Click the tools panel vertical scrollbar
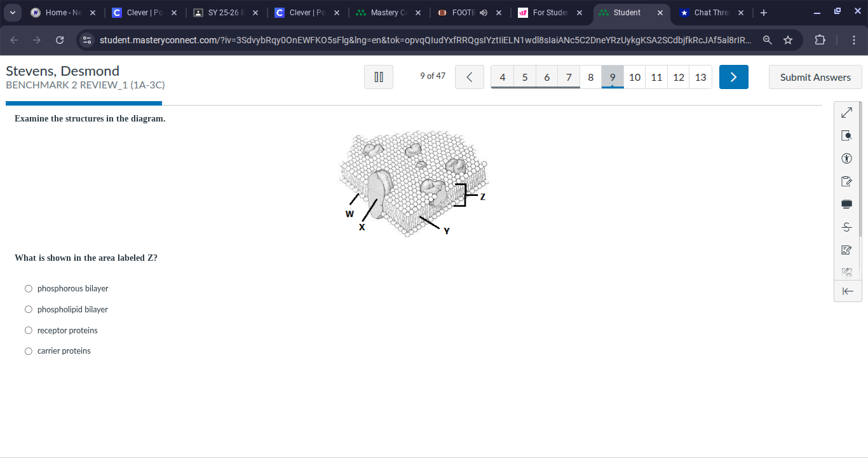Viewport: 868px width, 458px height. [x=860, y=169]
